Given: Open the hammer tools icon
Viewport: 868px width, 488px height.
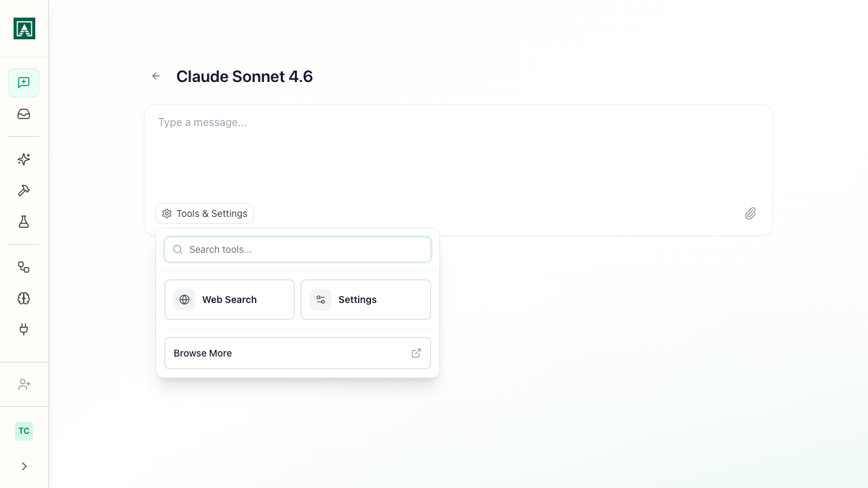Looking at the screenshot, I should 24,190.
